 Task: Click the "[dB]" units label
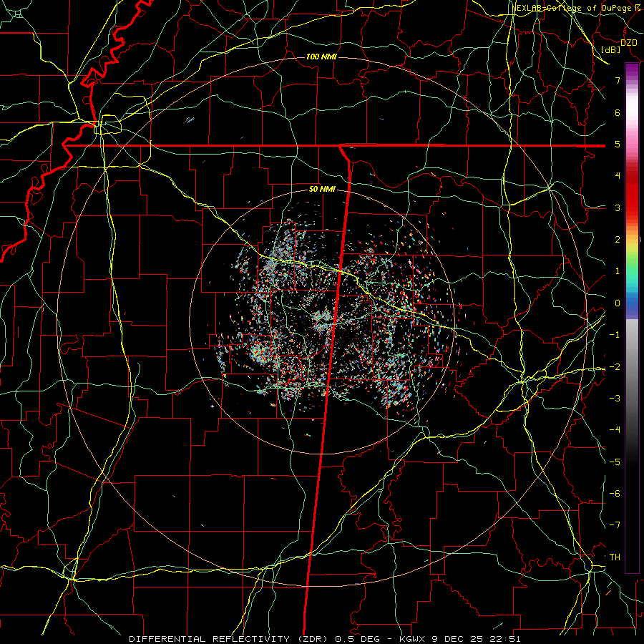click(611, 49)
